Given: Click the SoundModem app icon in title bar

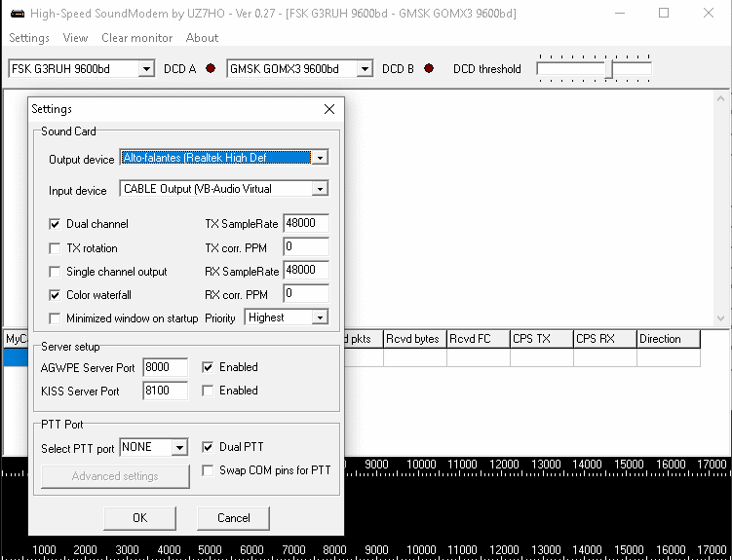Looking at the screenshot, I should tap(17, 14).
